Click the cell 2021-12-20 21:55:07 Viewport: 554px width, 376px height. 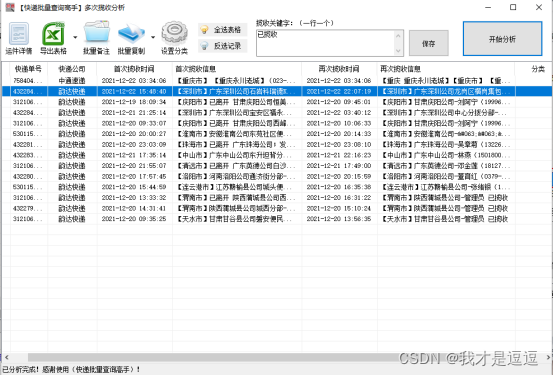pos(134,166)
